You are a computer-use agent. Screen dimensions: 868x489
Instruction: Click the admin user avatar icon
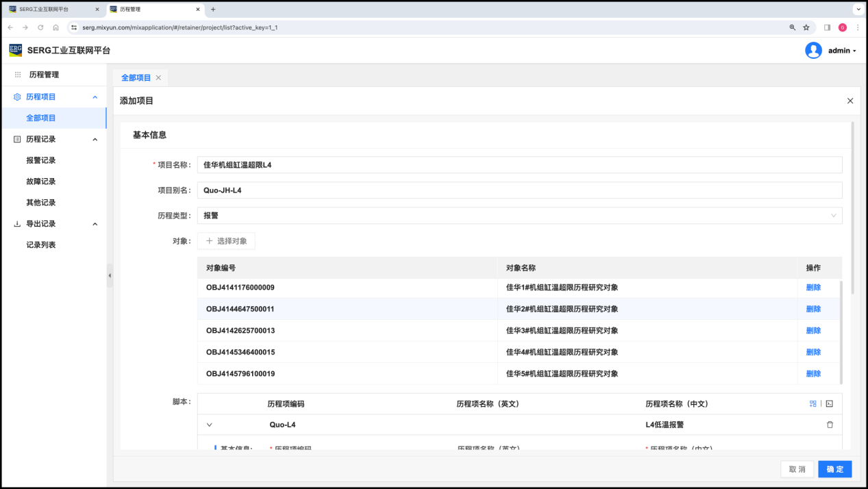[x=813, y=51]
